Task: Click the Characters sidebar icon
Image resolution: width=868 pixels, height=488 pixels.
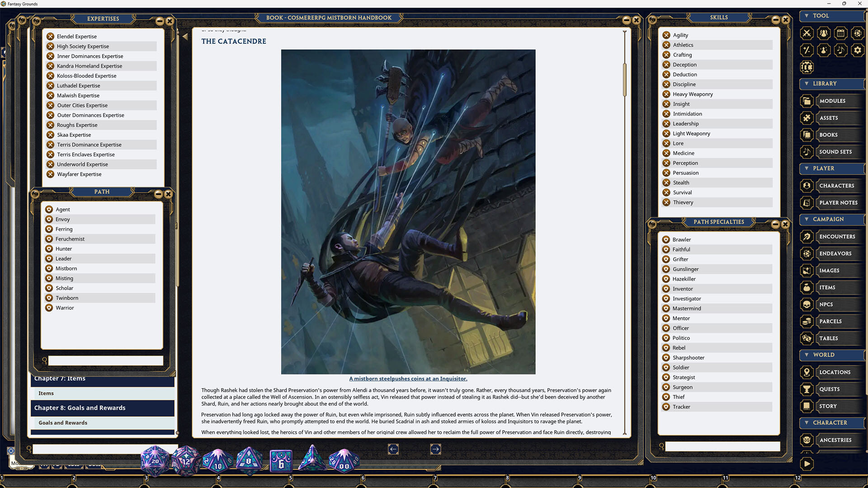Action: (x=807, y=186)
